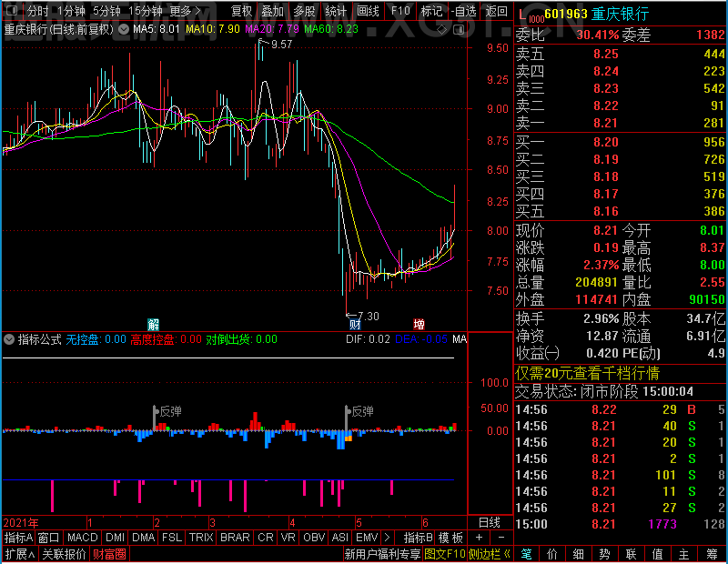This screenshot has width=728, height=564.
Task: Select the EMV indicator tab
Action: click(x=367, y=538)
